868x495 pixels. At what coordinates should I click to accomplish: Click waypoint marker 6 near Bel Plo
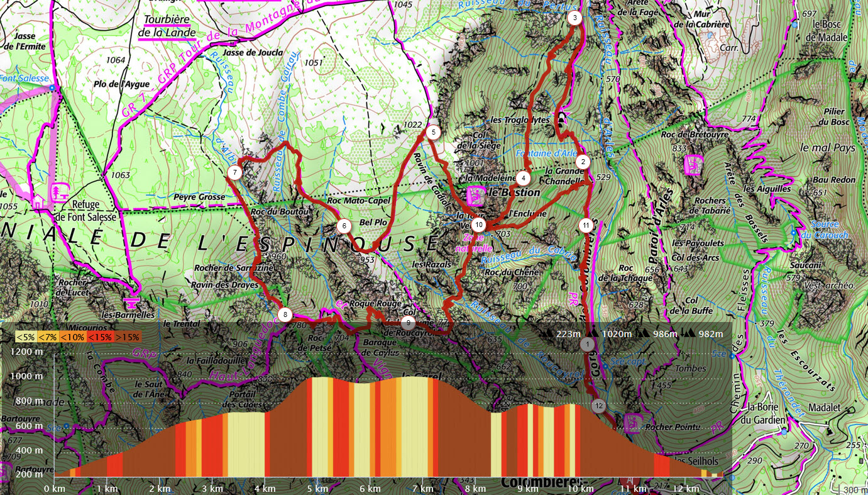click(343, 226)
